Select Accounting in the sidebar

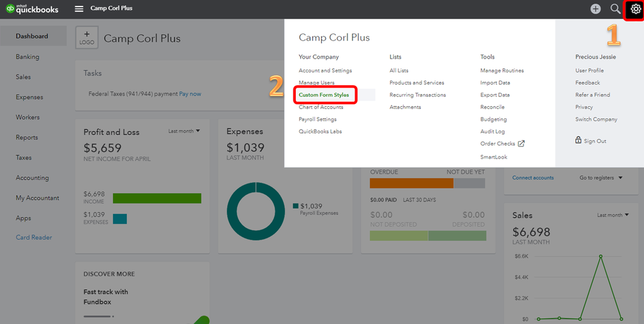(x=32, y=178)
